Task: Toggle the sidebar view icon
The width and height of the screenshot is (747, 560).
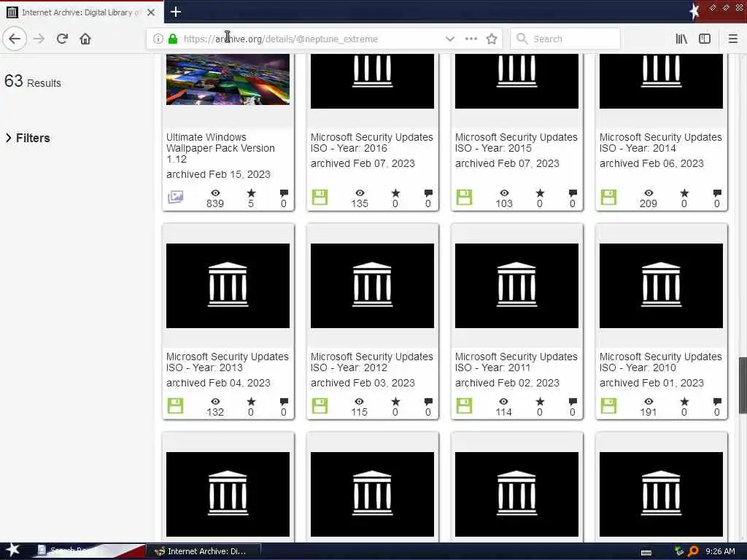Action: (705, 39)
